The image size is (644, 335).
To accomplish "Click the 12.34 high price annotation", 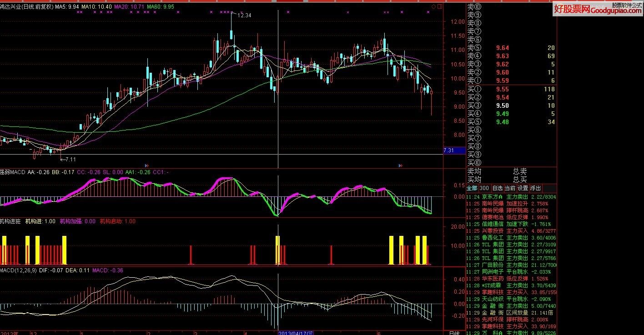I will coord(244,15).
